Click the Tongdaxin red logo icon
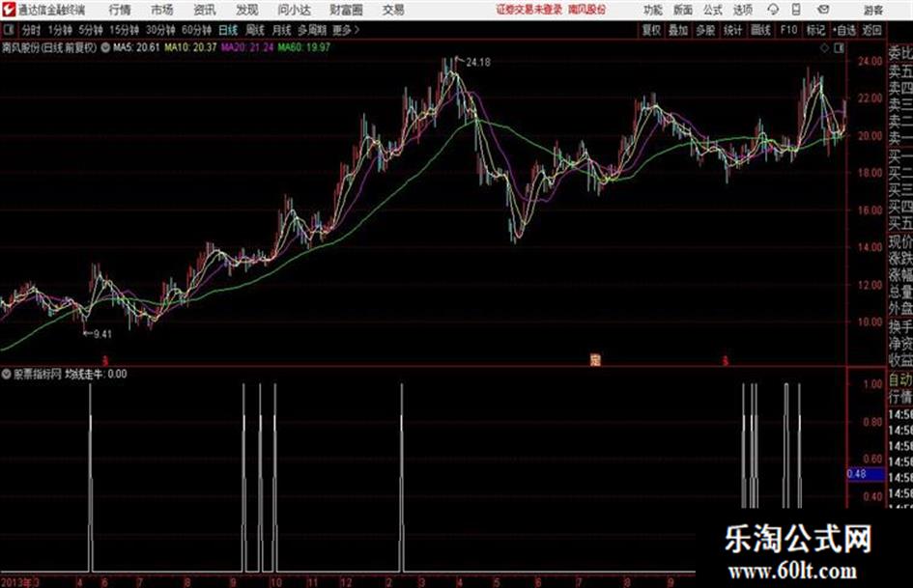 click(9, 10)
